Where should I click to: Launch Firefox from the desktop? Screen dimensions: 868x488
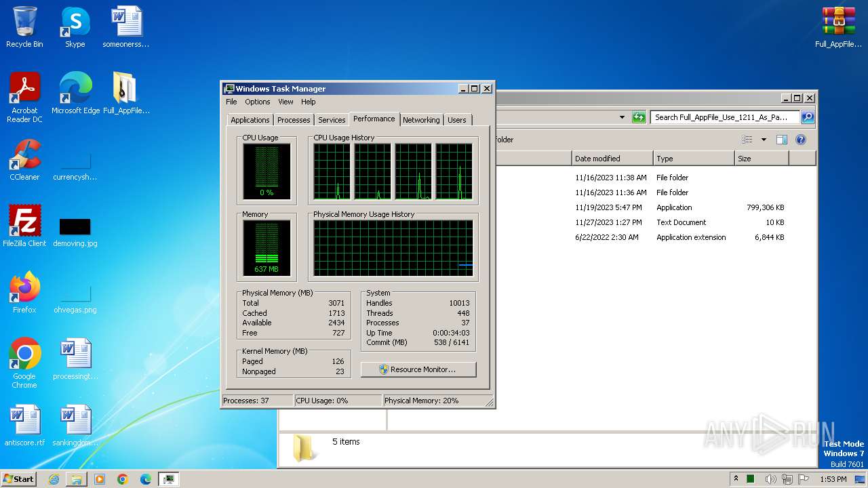(24, 293)
